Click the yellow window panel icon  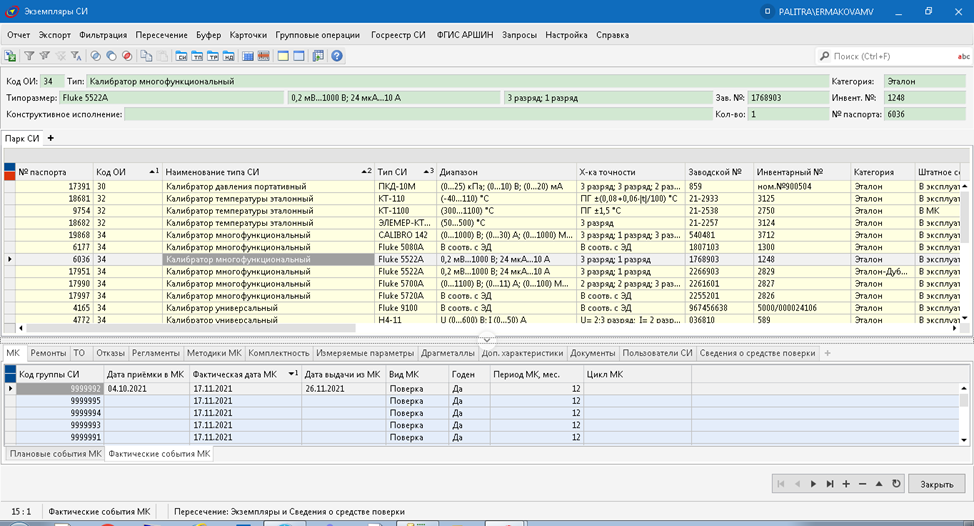[283, 56]
